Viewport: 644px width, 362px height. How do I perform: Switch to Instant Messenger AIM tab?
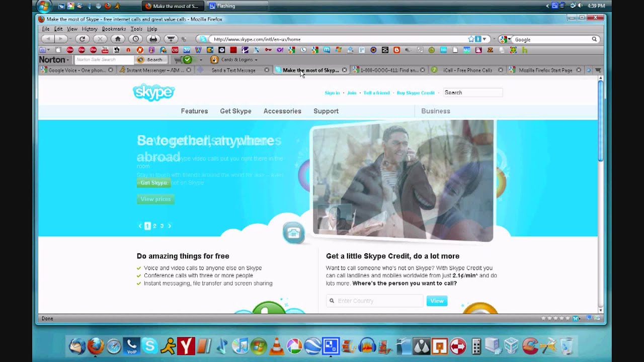point(155,70)
